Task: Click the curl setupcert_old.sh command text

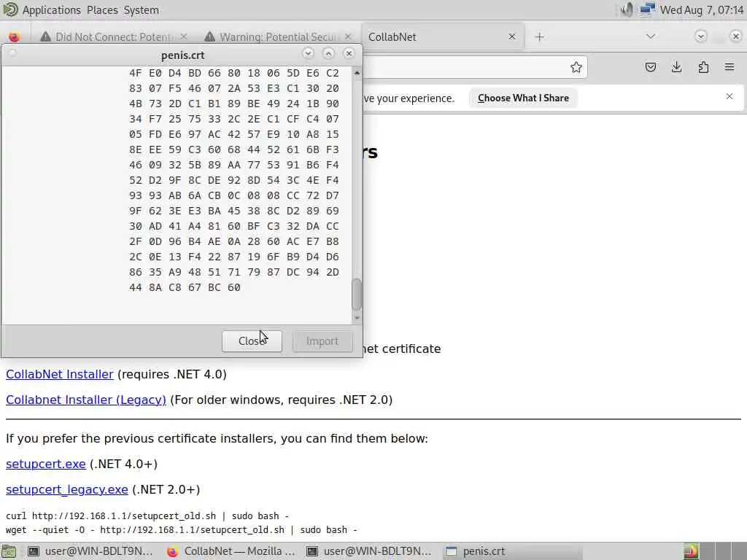Action: coord(147,516)
